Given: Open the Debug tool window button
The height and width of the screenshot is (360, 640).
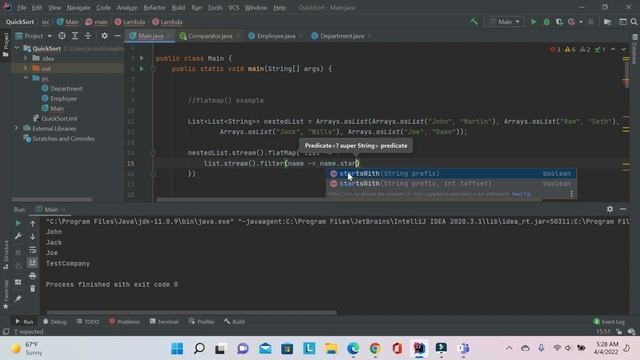Looking at the screenshot, I should 54,322.
